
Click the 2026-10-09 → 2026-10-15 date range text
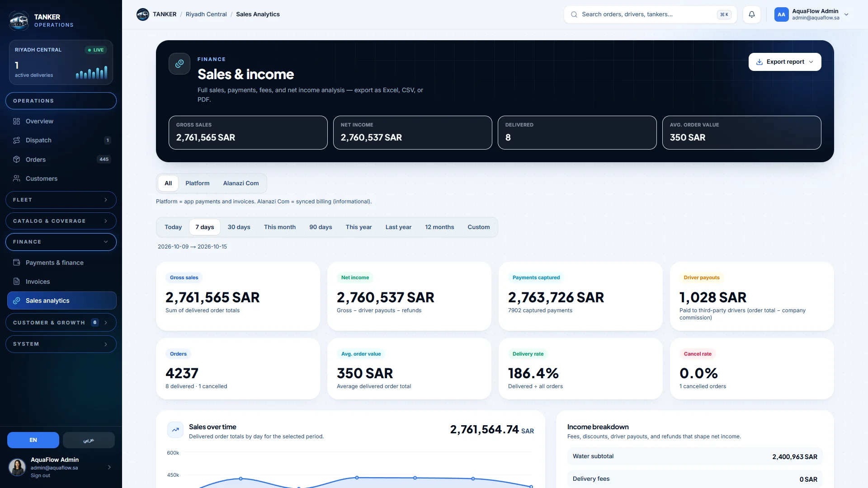tap(192, 247)
